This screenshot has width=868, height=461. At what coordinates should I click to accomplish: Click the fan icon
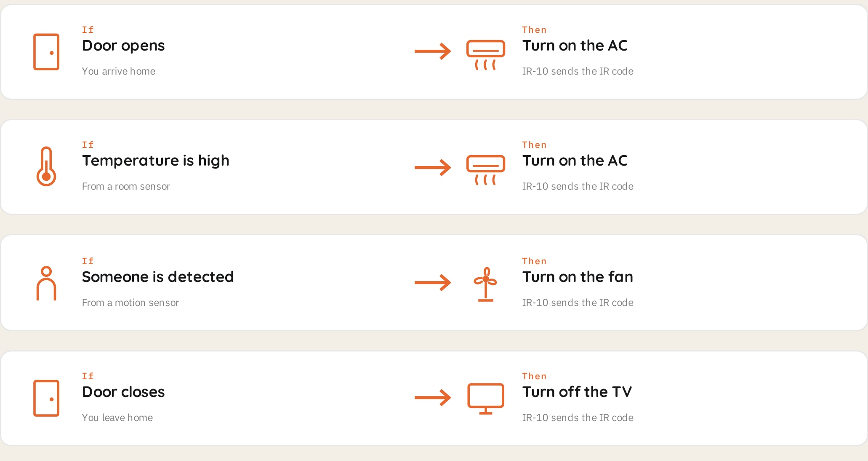(x=486, y=284)
